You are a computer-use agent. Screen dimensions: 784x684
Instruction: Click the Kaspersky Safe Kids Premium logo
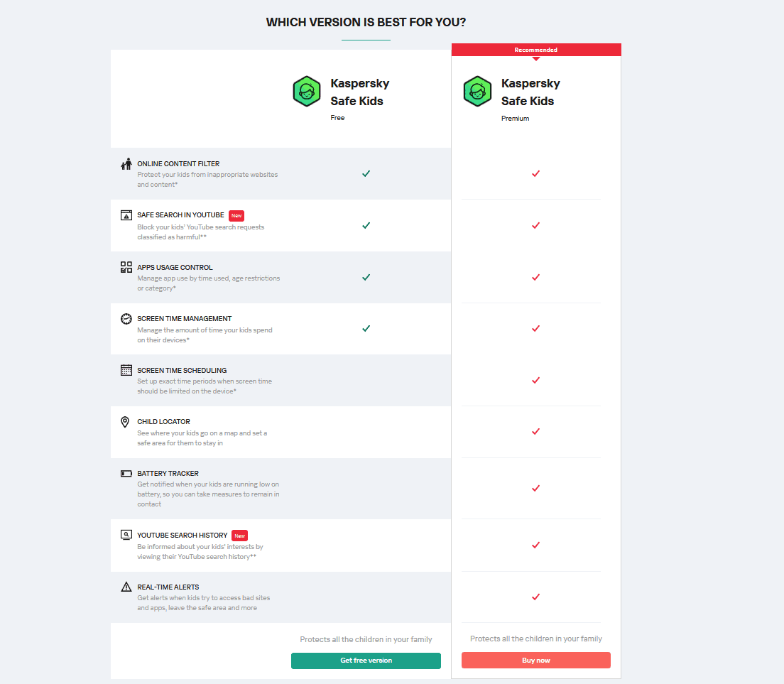tap(477, 92)
